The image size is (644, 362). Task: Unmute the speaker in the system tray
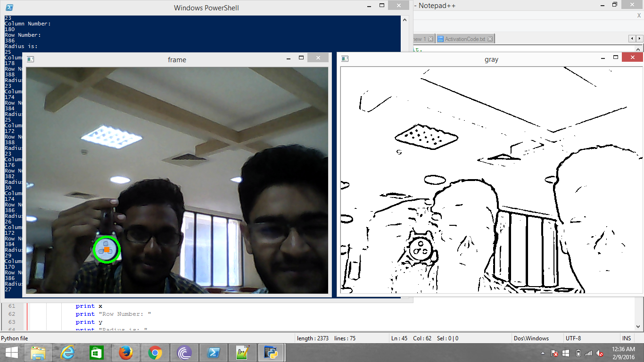[x=599, y=353]
